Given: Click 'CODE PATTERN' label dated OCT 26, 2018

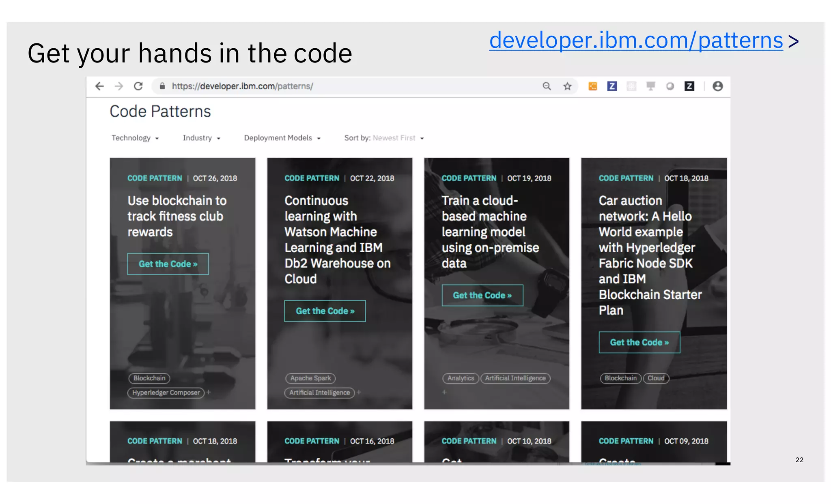Looking at the screenshot, I should [155, 178].
